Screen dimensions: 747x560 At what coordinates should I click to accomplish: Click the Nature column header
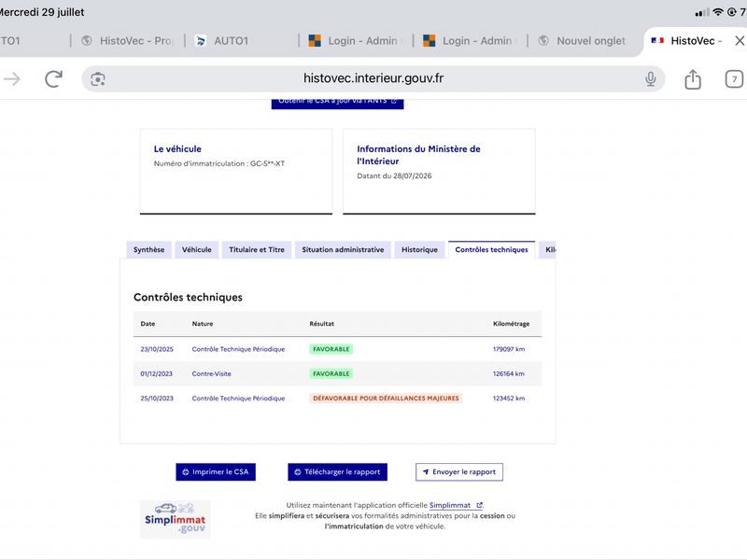pos(203,323)
